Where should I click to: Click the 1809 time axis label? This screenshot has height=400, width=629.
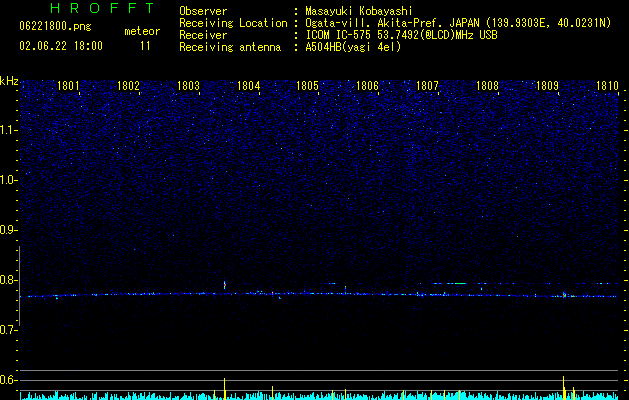click(x=547, y=86)
